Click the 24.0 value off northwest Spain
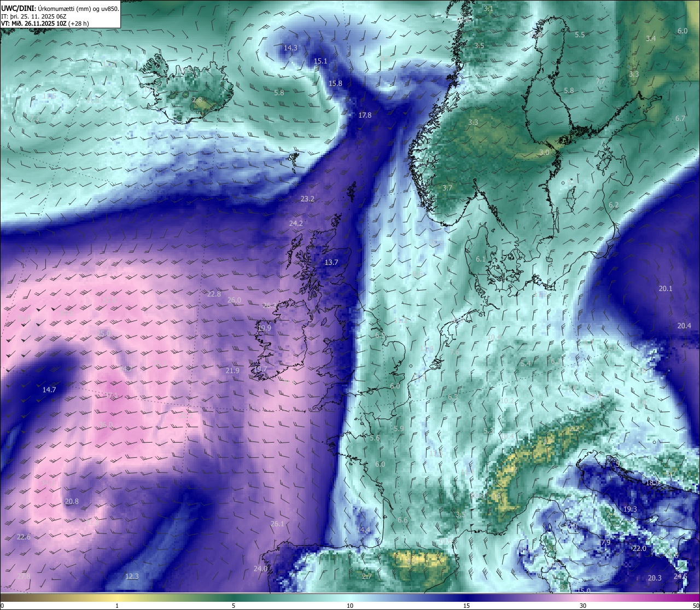 (x=260, y=568)
